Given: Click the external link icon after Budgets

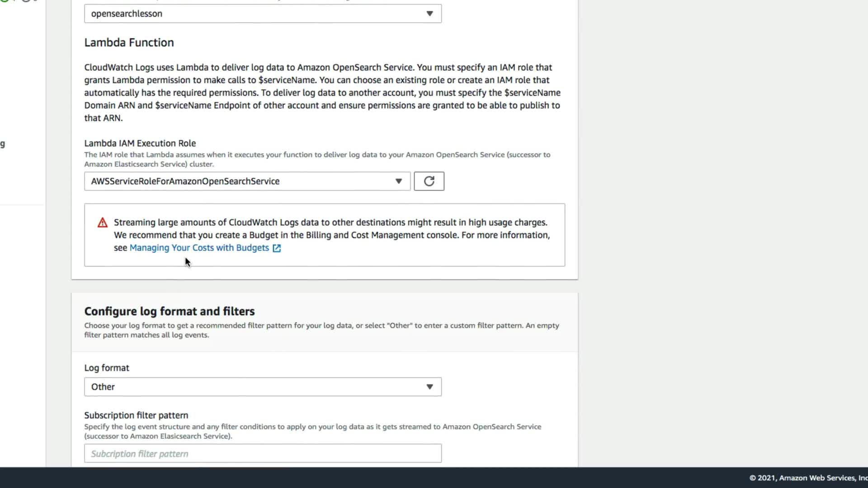Looking at the screenshot, I should [277, 248].
